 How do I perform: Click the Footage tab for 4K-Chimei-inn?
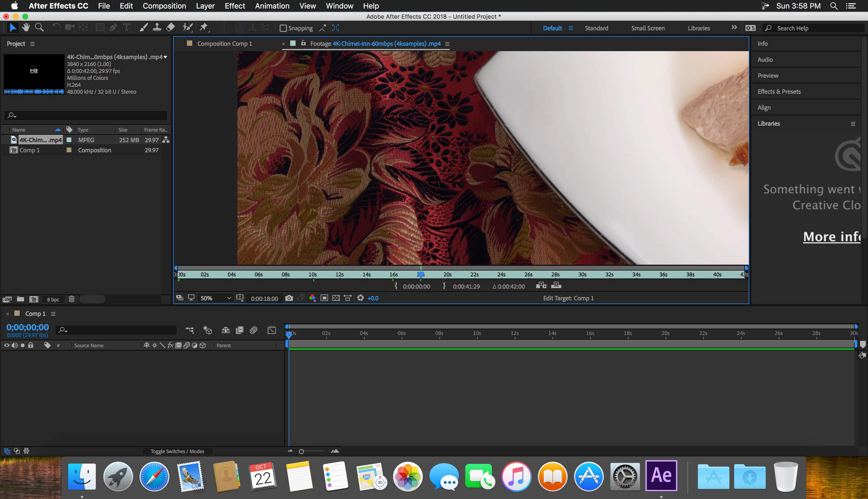click(x=373, y=43)
